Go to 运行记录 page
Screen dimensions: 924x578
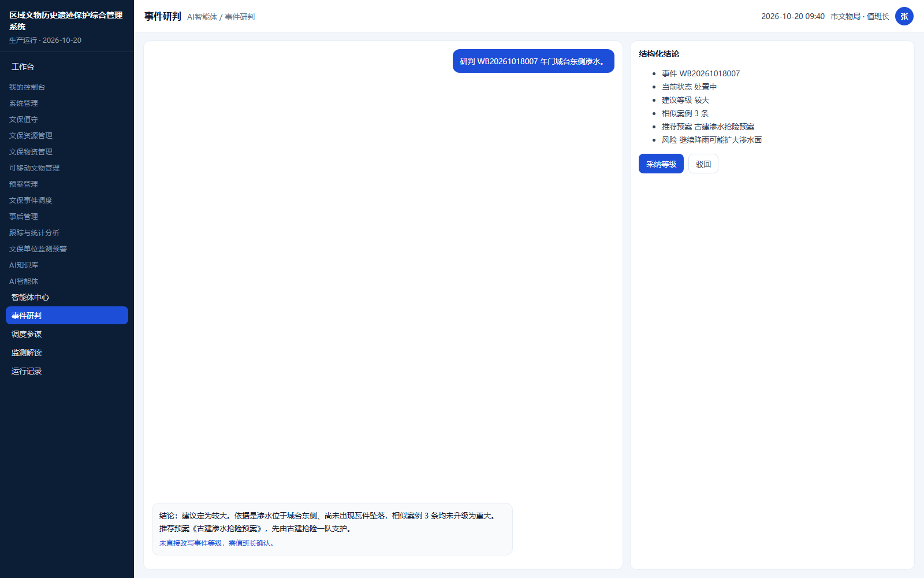[67, 371]
